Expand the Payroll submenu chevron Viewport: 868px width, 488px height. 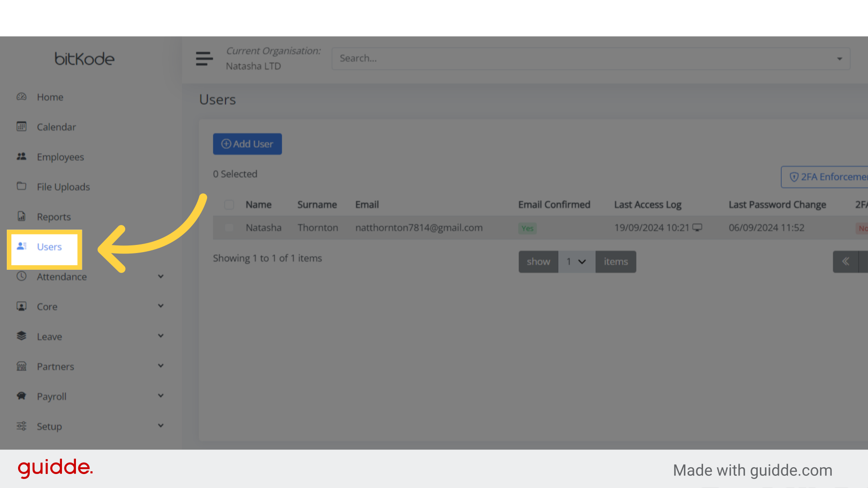pos(160,396)
